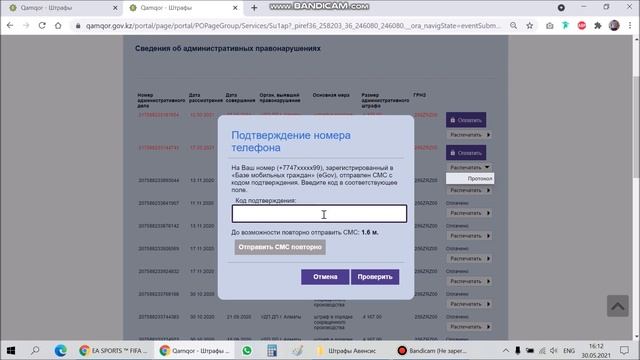The image size is (640, 360).
Task: Click the address bar URL
Action: 293,26
